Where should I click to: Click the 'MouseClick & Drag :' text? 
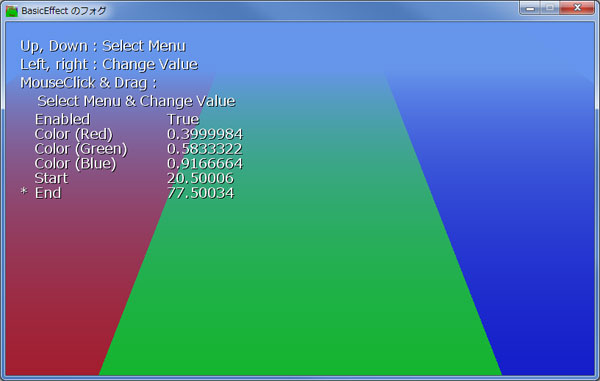[x=88, y=83]
